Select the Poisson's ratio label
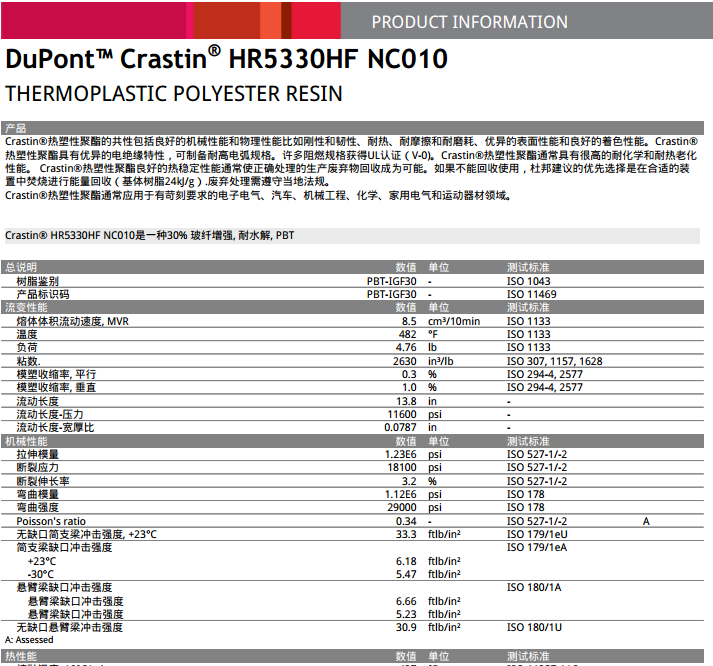Screen dimensions: 713x666 51,521
